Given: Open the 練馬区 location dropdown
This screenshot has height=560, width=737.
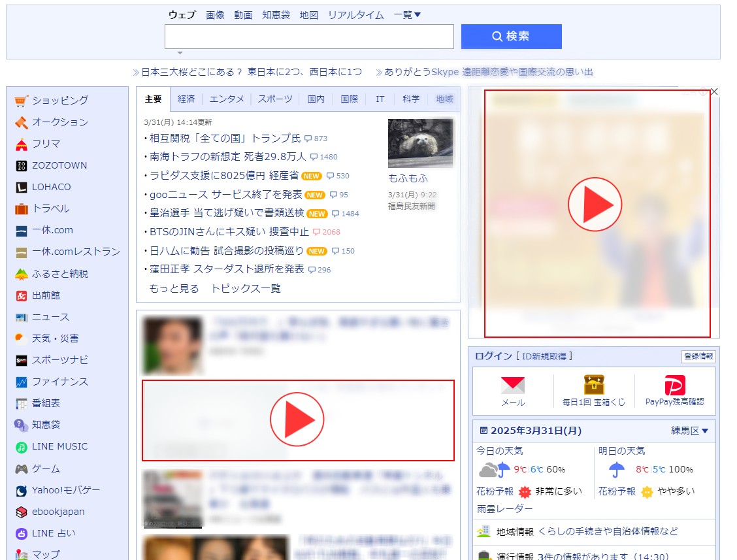Looking at the screenshot, I should pyautogui.click(x=689, y=431).
